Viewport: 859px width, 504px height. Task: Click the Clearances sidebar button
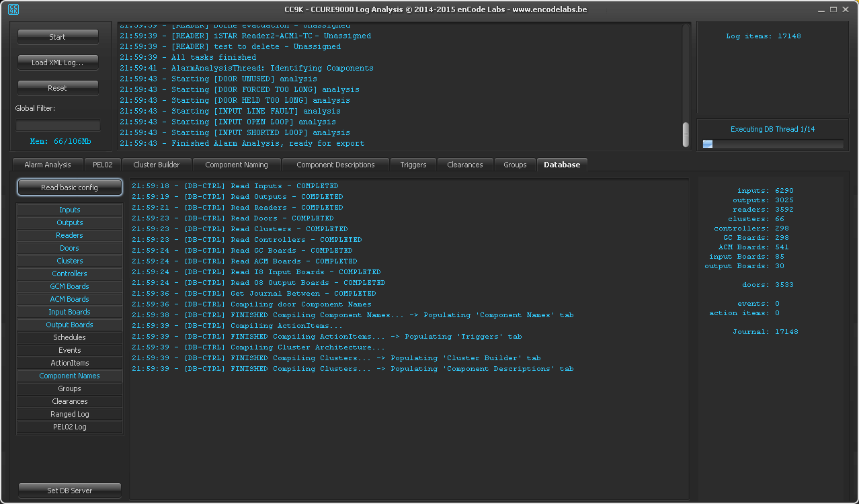(70, 401)
